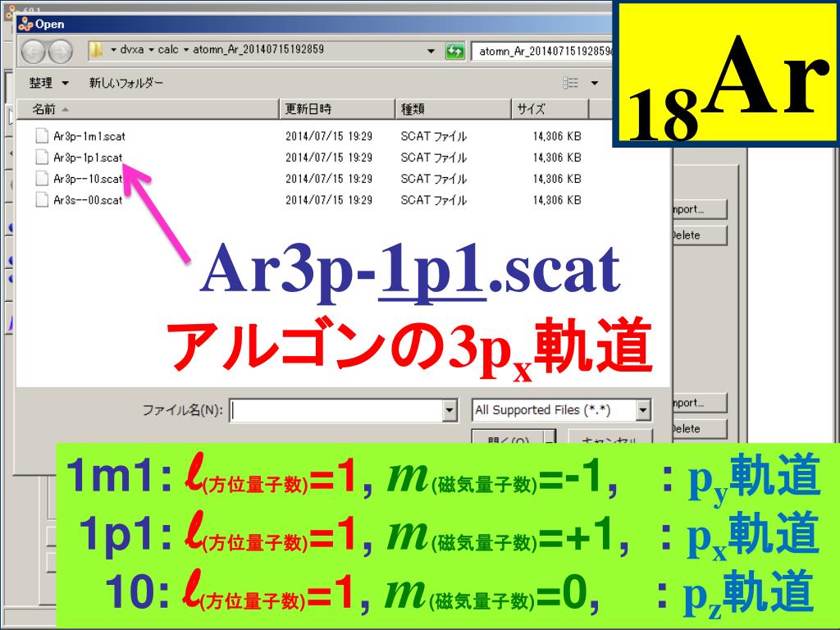Open the 整理 organize menu

pos(48,83)
